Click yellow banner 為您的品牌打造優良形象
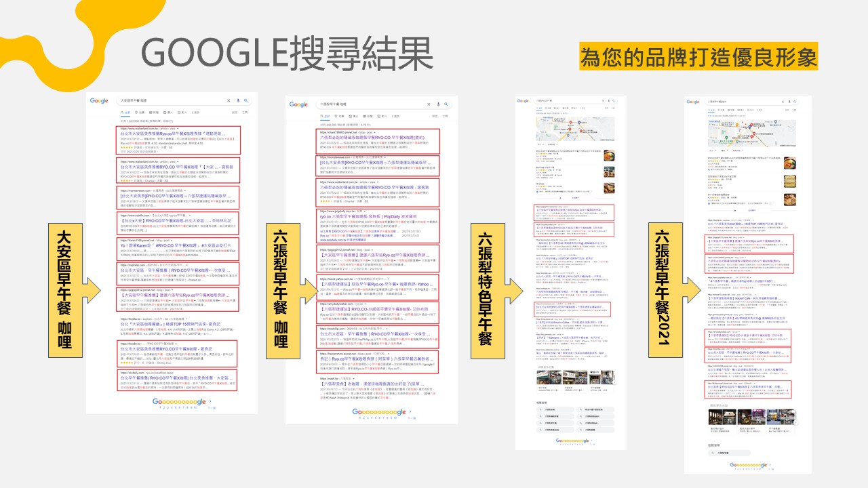This screenshot has width=868, height=488. [698, 56]
